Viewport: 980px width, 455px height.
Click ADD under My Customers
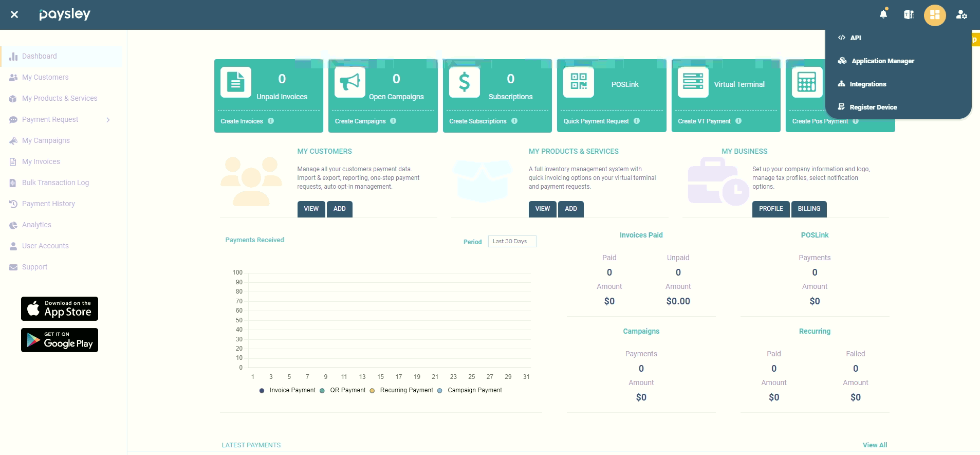click(x=340, y=209)
